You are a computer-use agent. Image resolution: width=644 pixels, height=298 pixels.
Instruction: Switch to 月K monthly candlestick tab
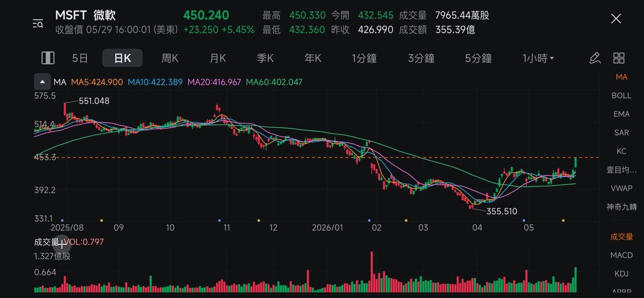click(217, 58)
